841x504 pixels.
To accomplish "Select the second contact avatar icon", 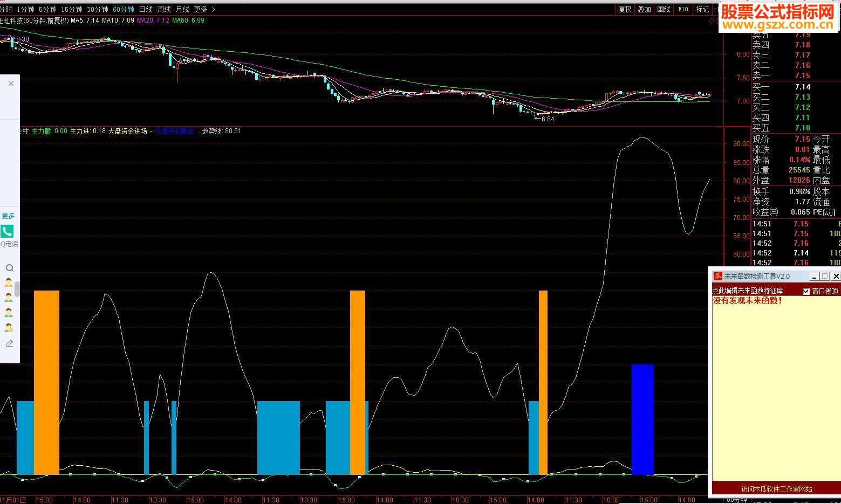I will click(x=9, y=298).
